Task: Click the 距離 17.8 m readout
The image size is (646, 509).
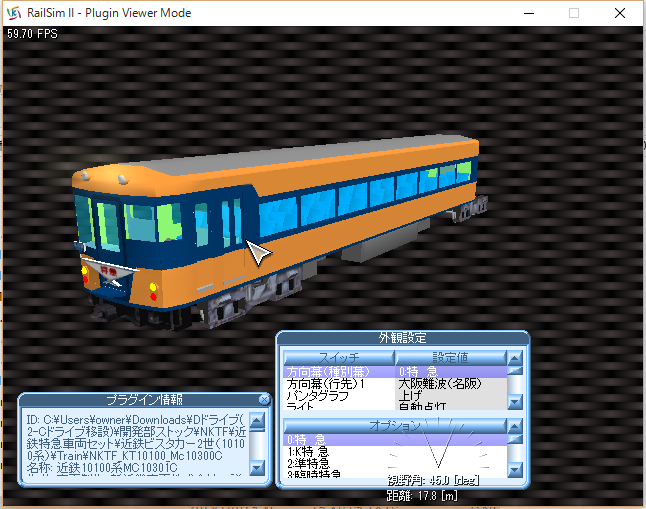Action: coord(422,495)
